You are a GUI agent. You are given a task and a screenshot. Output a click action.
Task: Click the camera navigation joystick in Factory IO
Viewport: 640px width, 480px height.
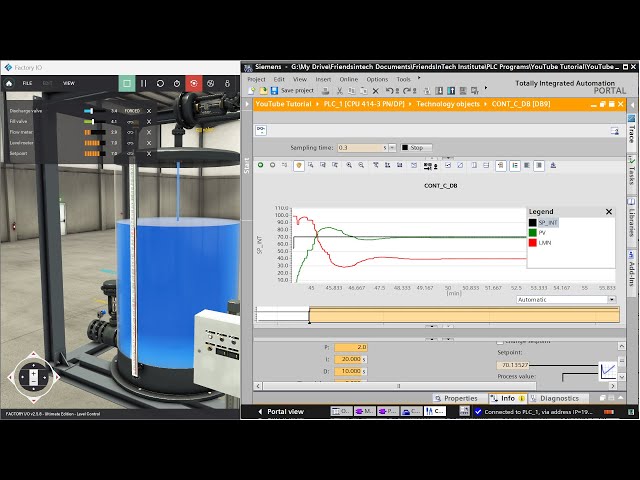point(33,377)
